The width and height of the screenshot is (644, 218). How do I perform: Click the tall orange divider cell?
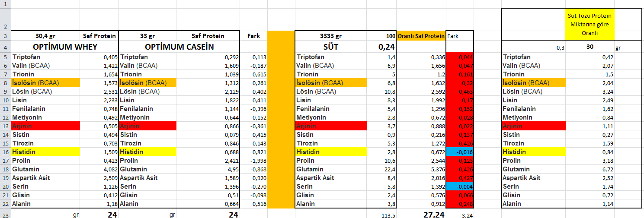(281, 120)
